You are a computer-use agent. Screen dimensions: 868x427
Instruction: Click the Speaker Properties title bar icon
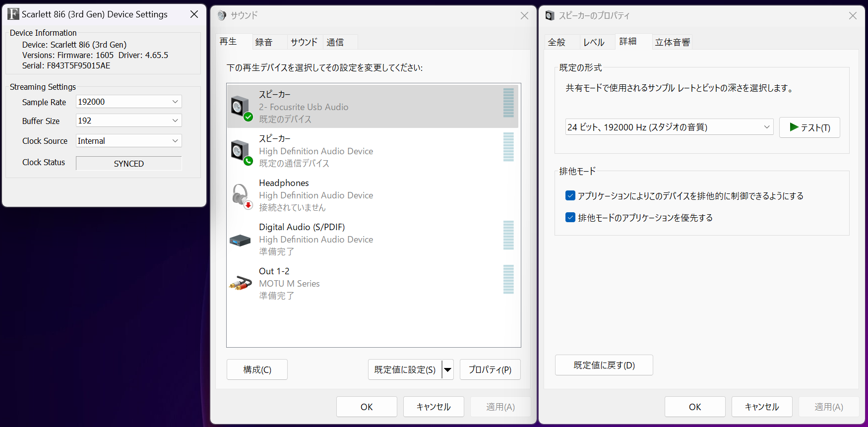tap(550, 16)
